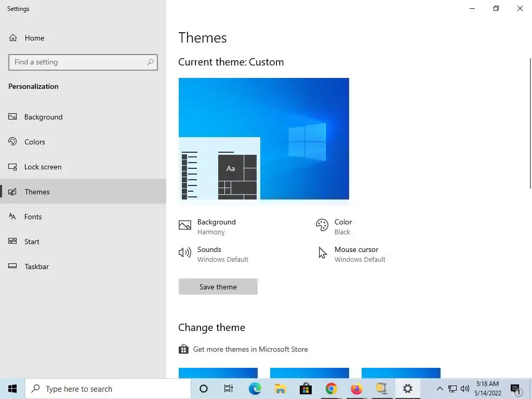Screen dimensions: 532x399
Task: Launch Firefox from taskbar
Action: 356,389
